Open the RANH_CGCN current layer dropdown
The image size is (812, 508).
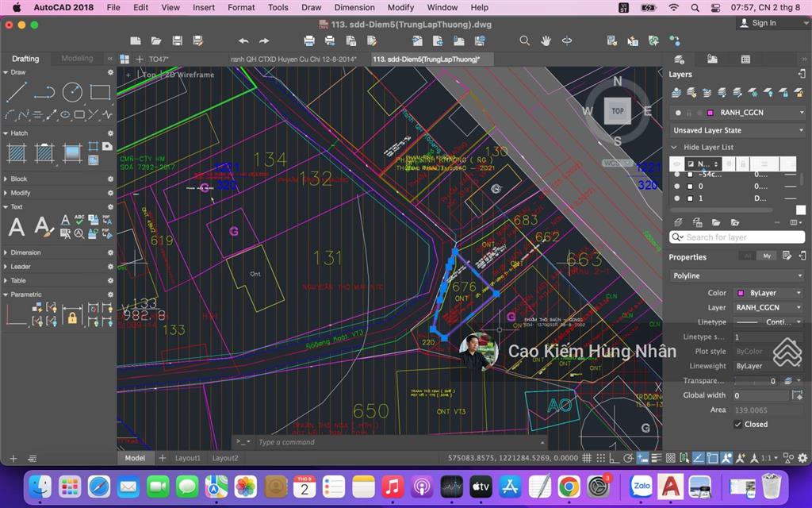(737, 113)
